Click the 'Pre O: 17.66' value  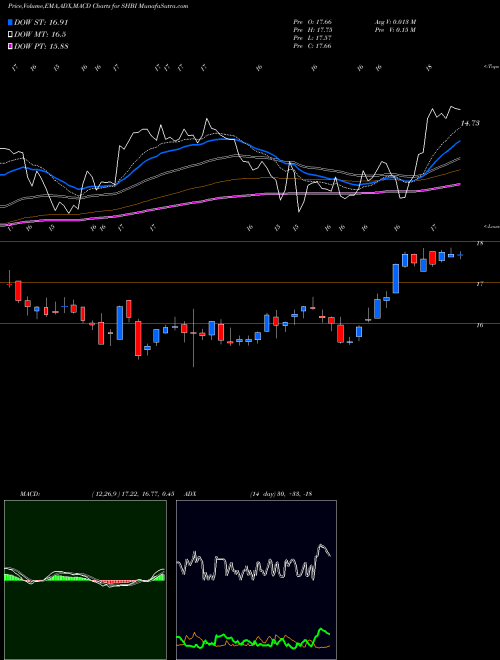[x=313, y=22]
